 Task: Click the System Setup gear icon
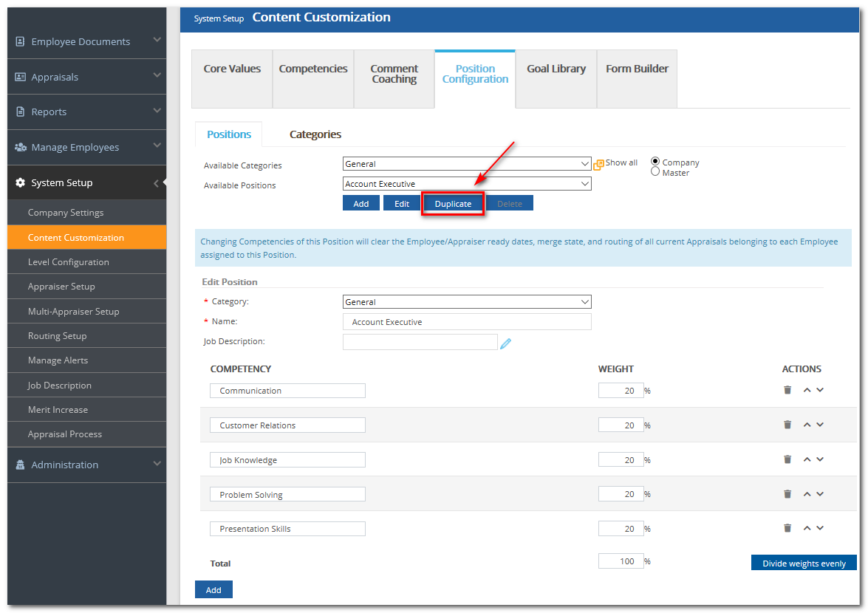click(20, 182)
